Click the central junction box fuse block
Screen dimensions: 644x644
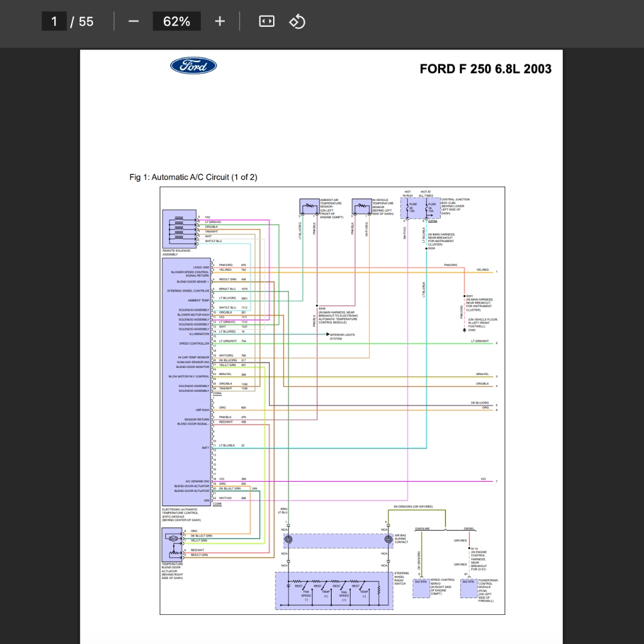420,208
